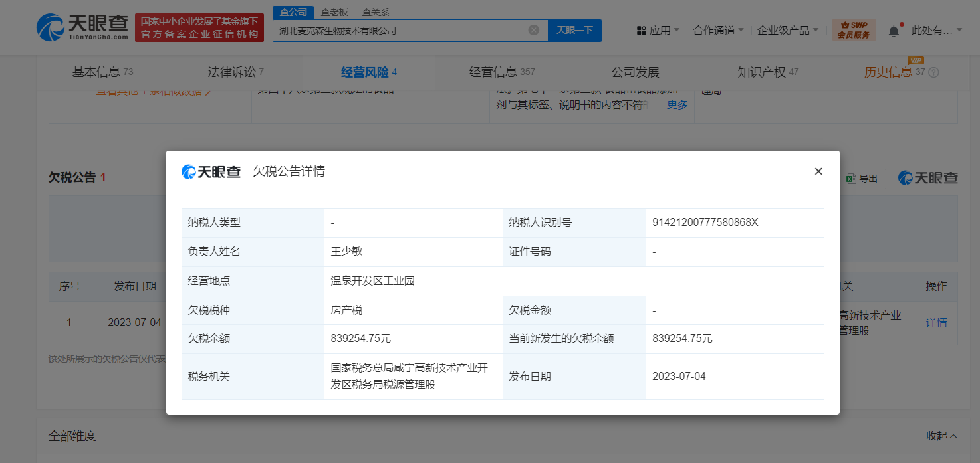This screenshot has height=463, width=980.
Task: Click the 欠税公告 section heading
Action: pyautogui.click(x=72, y=177)
